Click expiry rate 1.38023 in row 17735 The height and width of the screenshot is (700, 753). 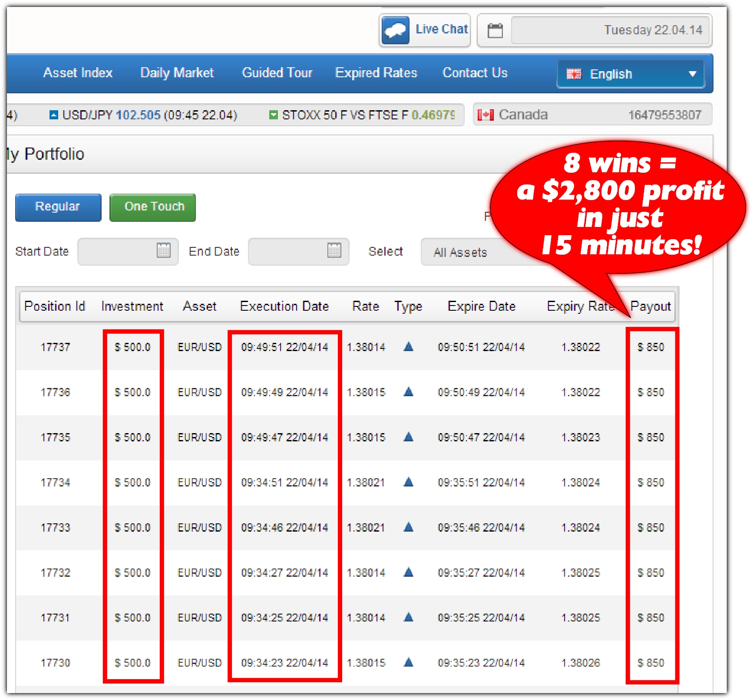click(581, 437)
